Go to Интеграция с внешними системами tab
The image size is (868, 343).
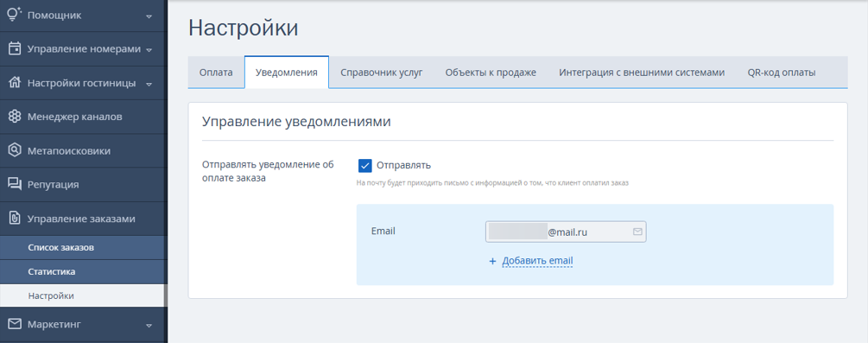(642, 73)
